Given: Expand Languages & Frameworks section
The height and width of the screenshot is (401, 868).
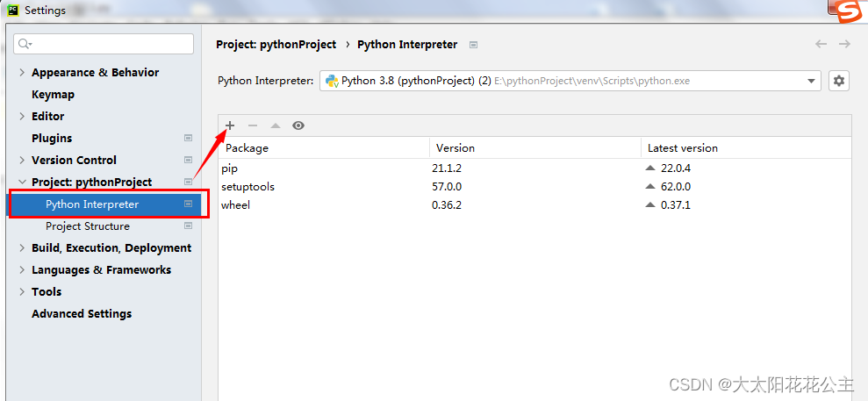Looking at the screenshot, I should pos(22,270).
